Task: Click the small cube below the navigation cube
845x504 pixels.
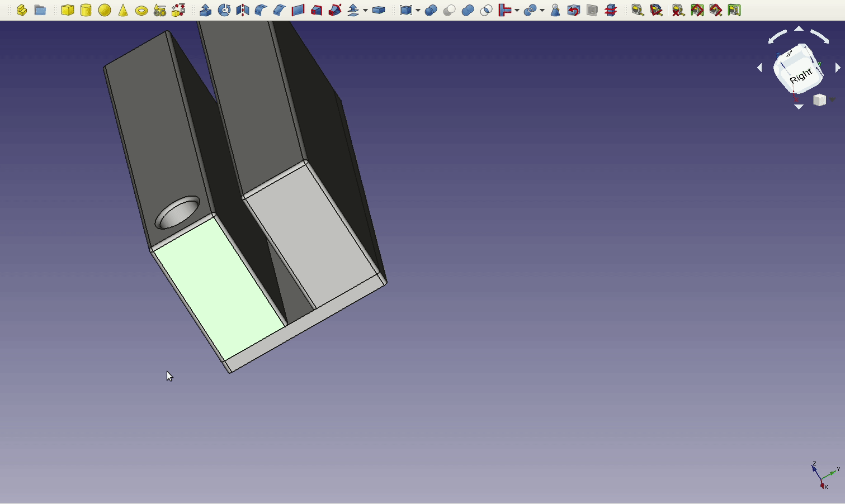Action: point(820,99)
